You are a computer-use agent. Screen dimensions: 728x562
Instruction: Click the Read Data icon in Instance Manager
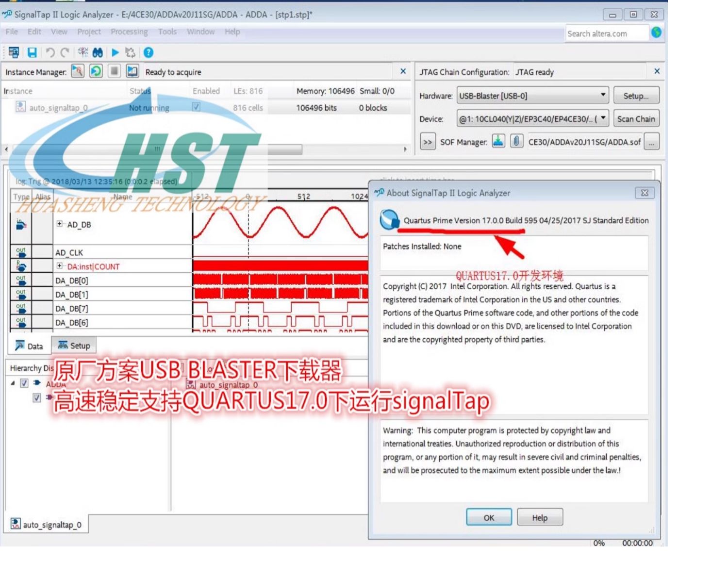click(132, 71)
